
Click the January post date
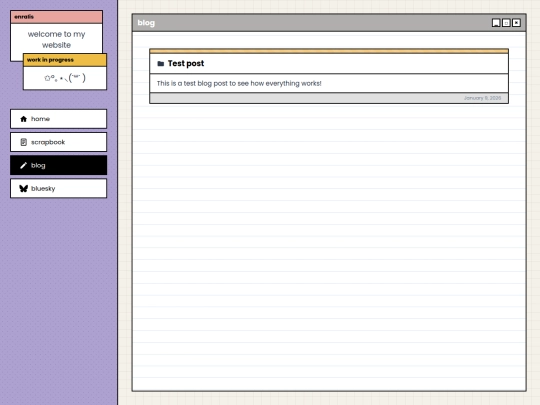[x=482, y=98]
